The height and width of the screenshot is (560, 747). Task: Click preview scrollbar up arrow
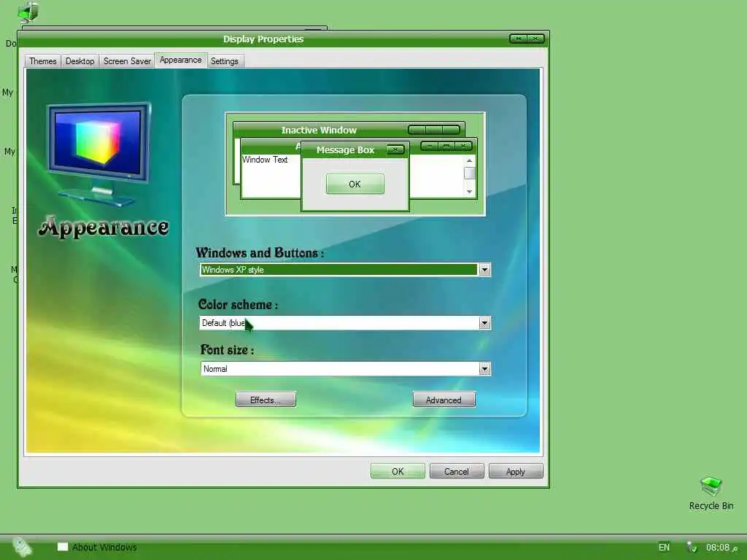[469, 160]
